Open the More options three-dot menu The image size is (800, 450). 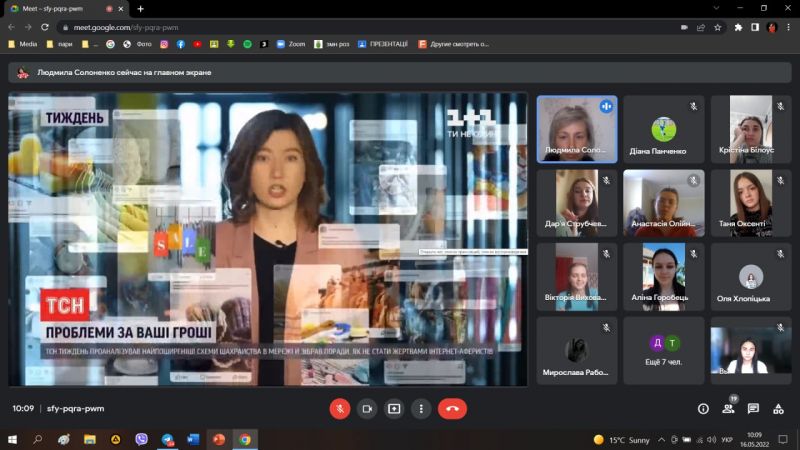(x=421, y=409)
